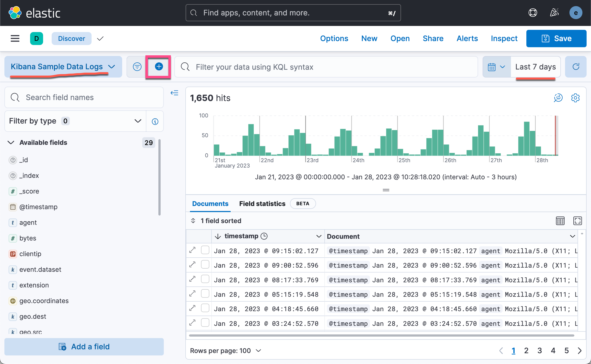Click the edit visualization icon beside gear
The width and height of the screenshot is (591, 364).
pyautogui.click(x=558, y=98)
